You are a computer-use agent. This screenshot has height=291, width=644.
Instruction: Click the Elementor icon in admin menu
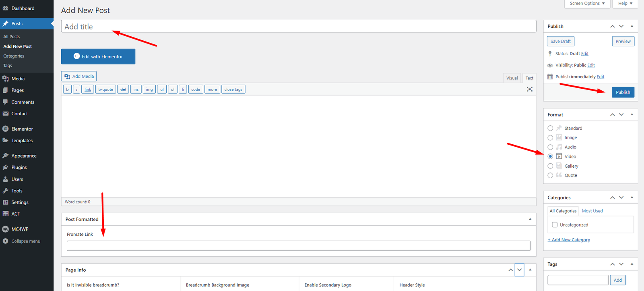click(6, 129)
